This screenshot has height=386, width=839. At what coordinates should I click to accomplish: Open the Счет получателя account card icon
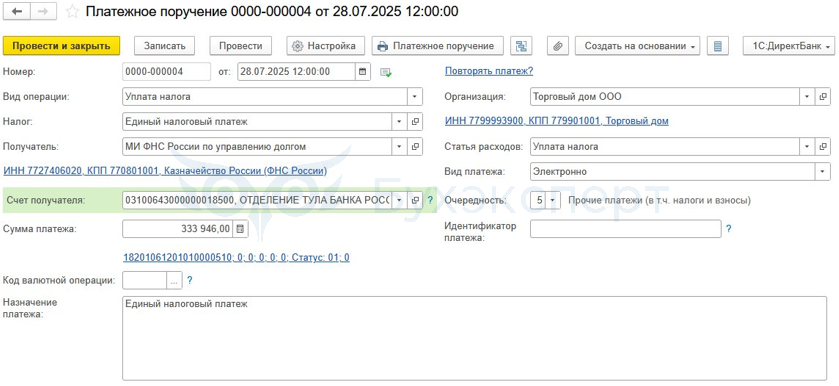(415, 200)
